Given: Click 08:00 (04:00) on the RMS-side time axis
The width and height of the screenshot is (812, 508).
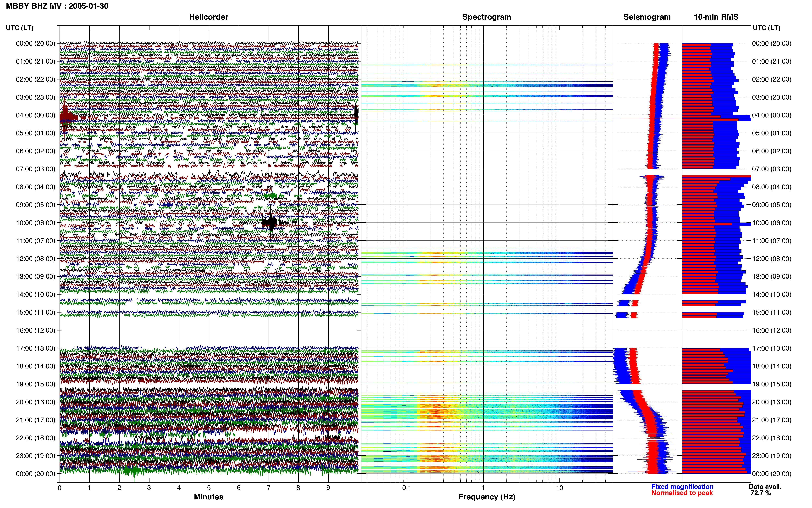Looking at the screenshot, I should coord(772,187).
